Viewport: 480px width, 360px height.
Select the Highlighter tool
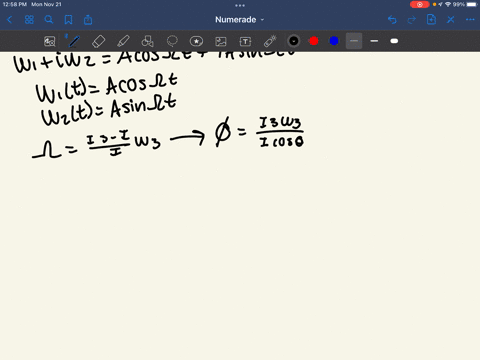pyautogui.click(x=123, y=41)
